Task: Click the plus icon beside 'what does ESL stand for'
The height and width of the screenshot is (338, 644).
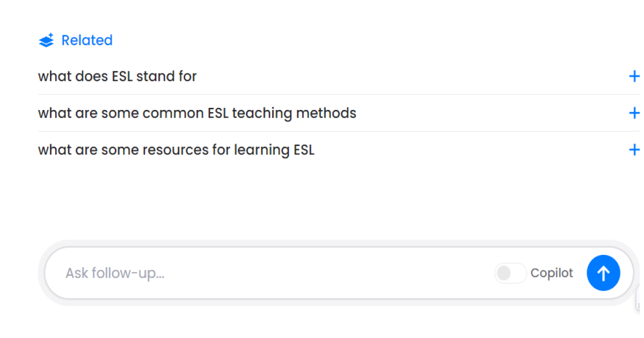Action: (x=634, y=76)
